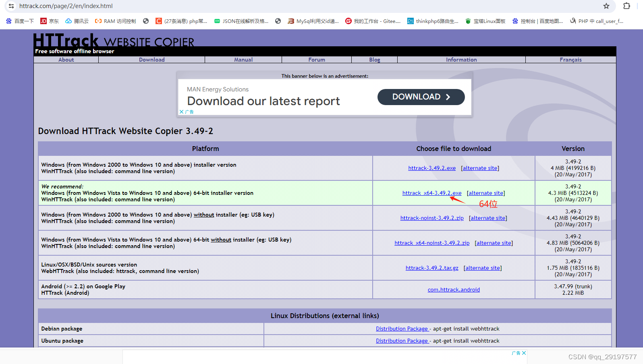Open the thinkphp6路由生 bookmark
643x364 pixels.
pos(433,21)
